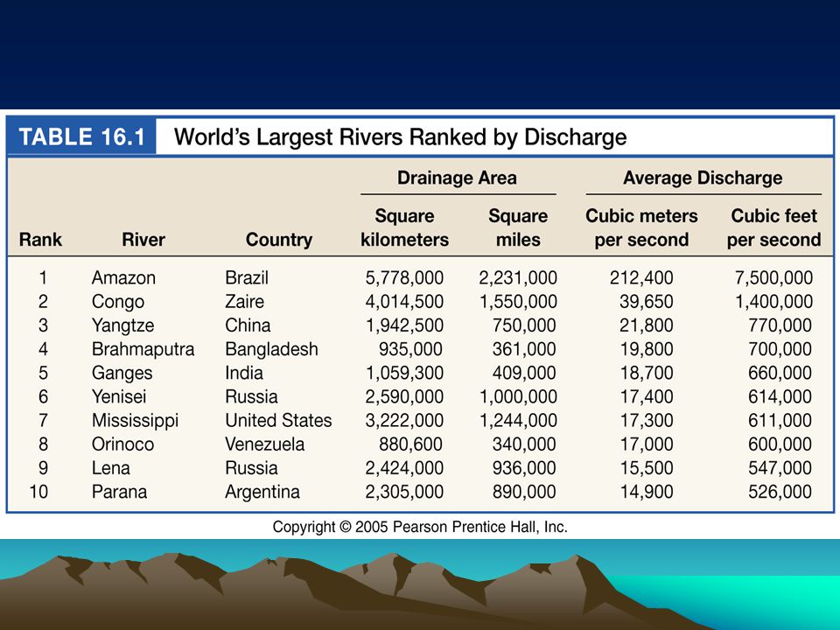The image size is (840, 630).
Task: Click 'Russia' in the Yenisei row
Action: (x=251, y=397)
